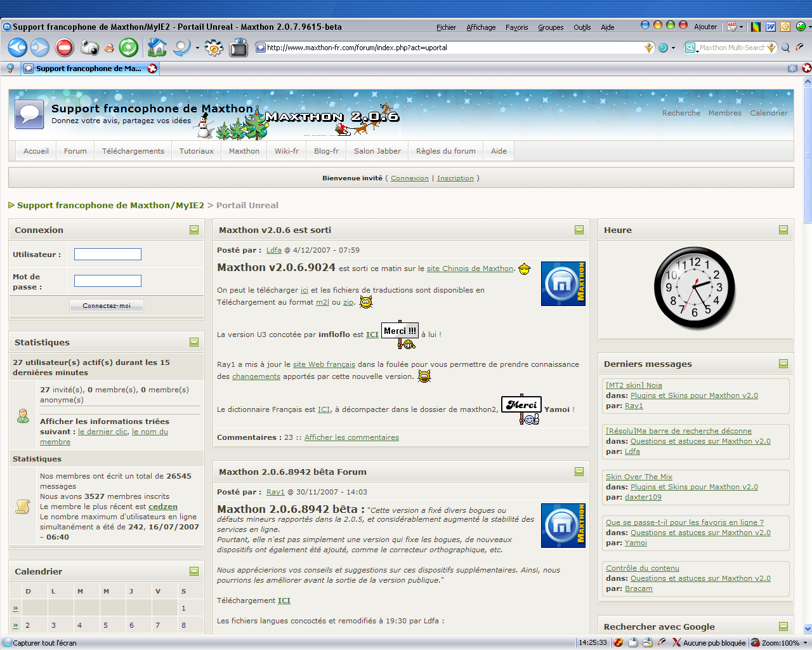Click the forum speech bubble logo

[x=29, y=115]
